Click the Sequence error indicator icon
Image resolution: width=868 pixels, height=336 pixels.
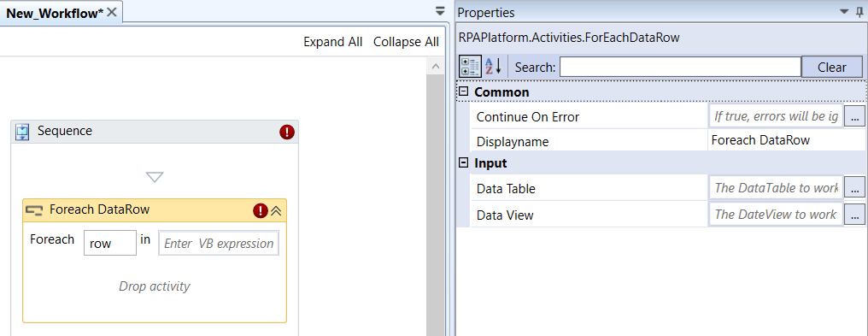pyautogui.click(x=287, y=132)
